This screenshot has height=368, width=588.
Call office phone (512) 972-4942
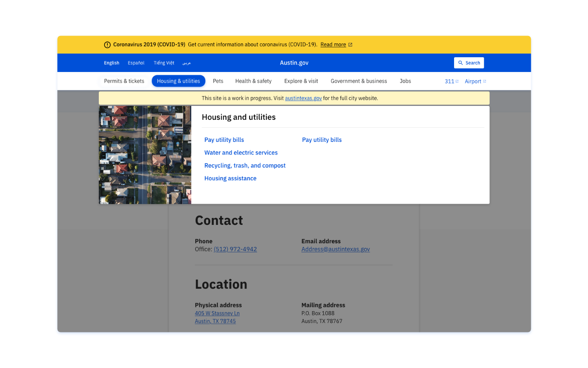coord(235,249)
